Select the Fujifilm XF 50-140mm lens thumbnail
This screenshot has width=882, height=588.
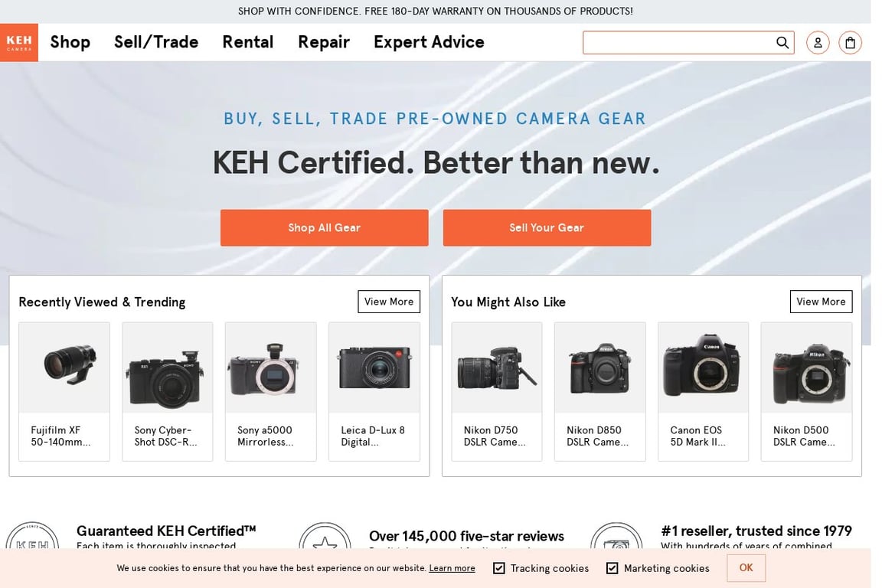(64, 367)
